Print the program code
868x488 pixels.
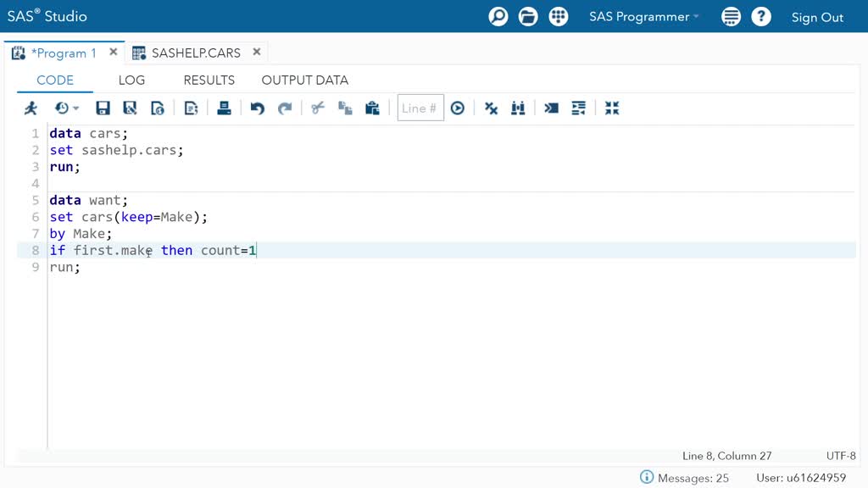(x=224, y=108)
